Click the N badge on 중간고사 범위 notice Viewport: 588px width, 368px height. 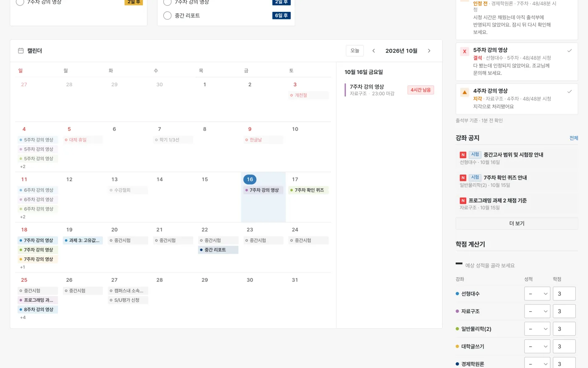click(x=463, y=155)
